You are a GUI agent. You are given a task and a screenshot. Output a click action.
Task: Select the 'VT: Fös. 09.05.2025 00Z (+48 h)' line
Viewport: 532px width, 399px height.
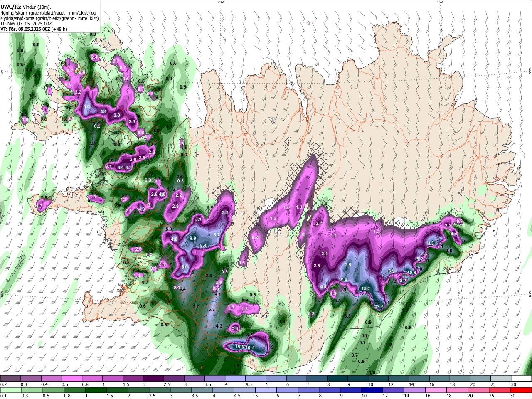point(34,30)
